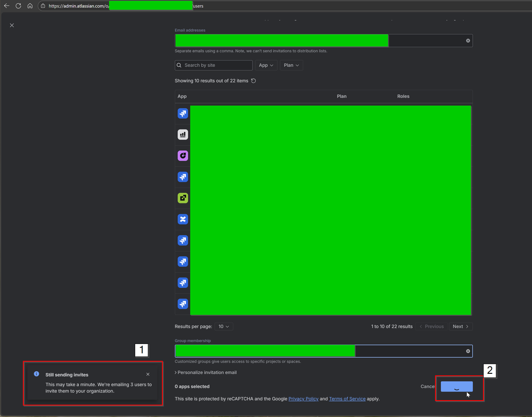This screenshot has width=532, height=417.
Task: Click 'Showing 10 results out of 22 items' text
Action: (211, 81)
